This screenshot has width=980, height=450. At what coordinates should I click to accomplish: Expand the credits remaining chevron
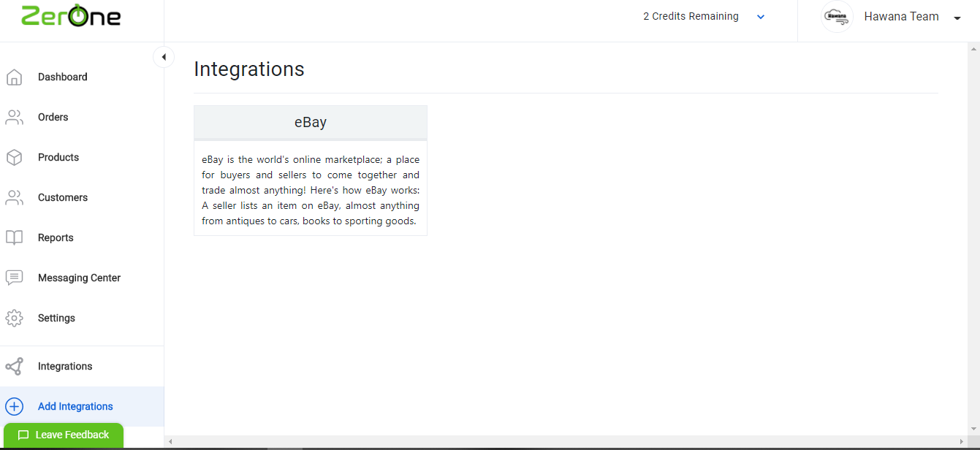coord(761,17)
